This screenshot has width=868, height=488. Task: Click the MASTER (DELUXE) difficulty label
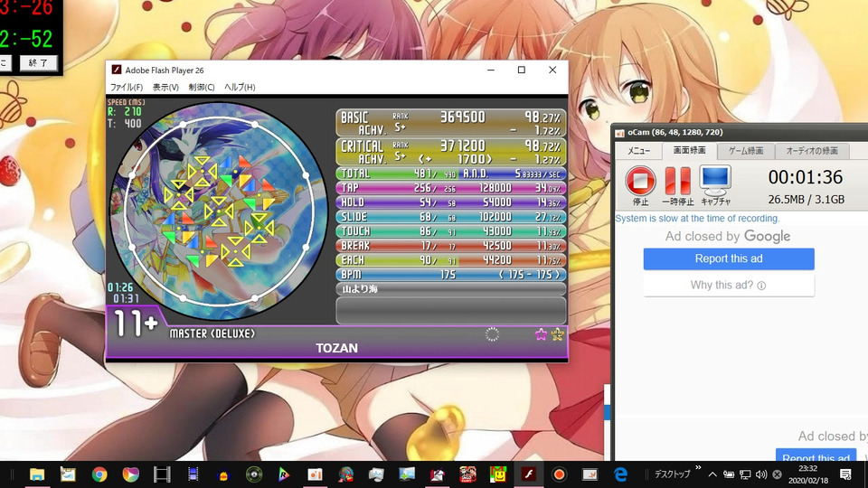pyautogui.click(x=212, y=333)
